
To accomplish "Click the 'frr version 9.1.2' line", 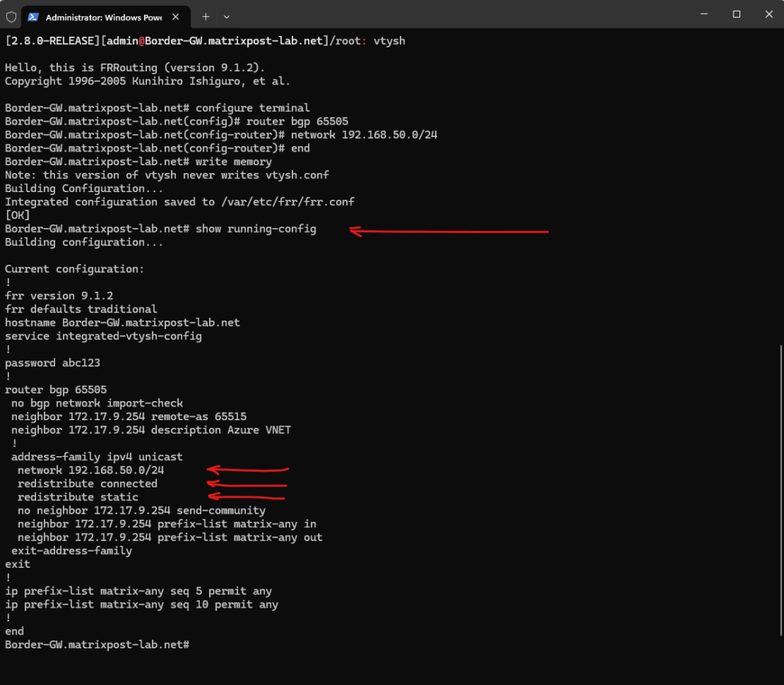I will point(59,296).
